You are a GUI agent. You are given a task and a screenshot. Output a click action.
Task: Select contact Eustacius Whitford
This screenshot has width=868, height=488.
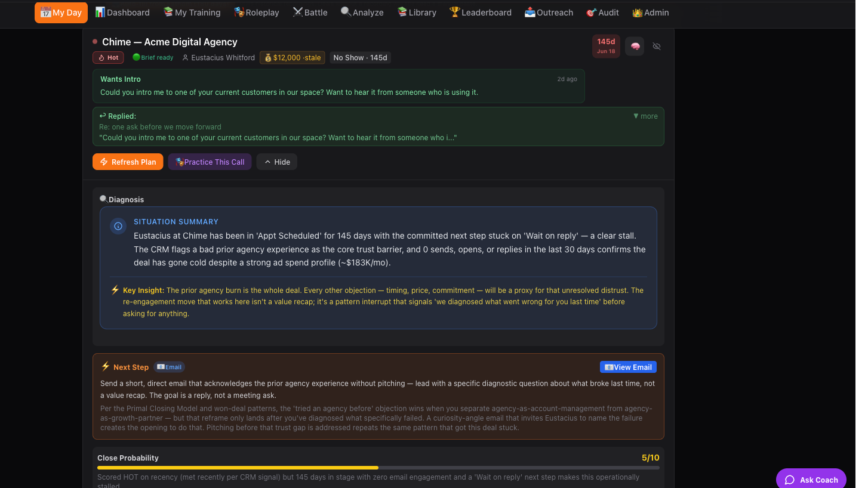coord(218,58)
